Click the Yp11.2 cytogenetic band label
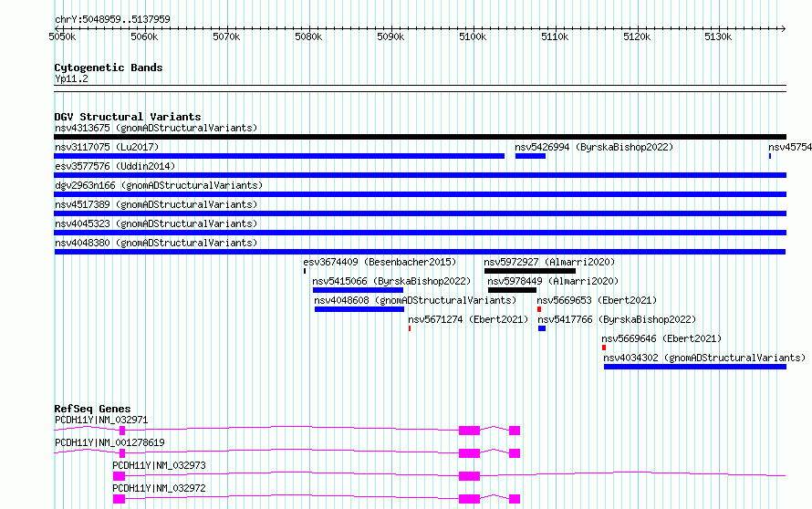Screen dimensions: 812x509 point(71,78)
